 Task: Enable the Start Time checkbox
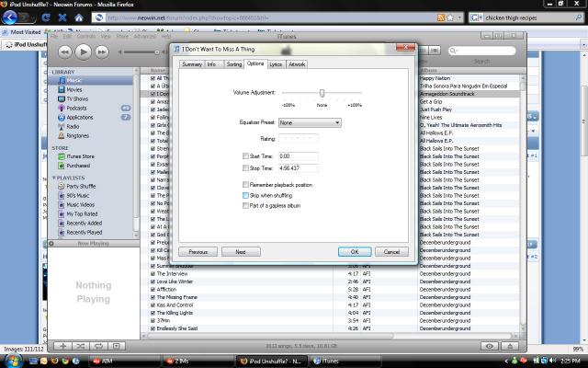coord(245,155)
